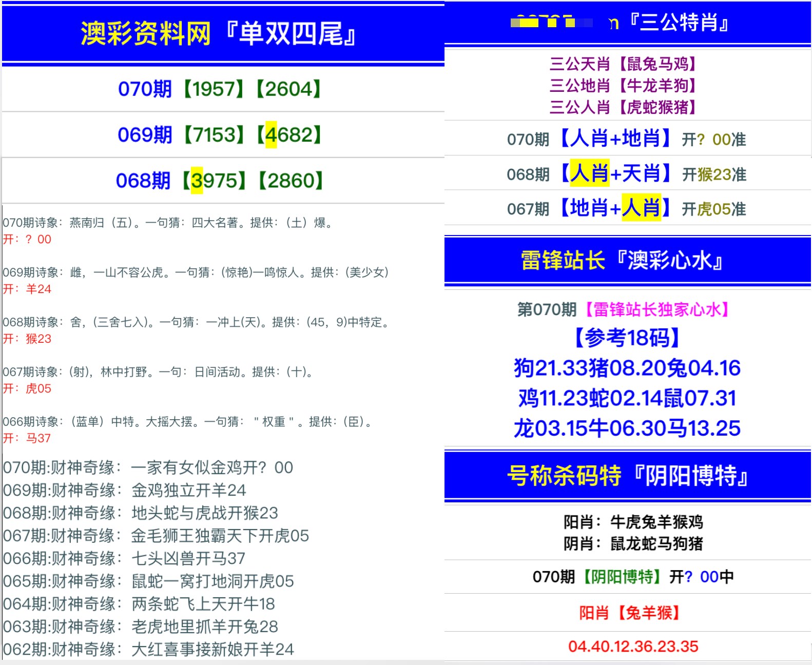Click the 狗21.33猪08.20兔04.16 number line

click(x=627, y=368)
